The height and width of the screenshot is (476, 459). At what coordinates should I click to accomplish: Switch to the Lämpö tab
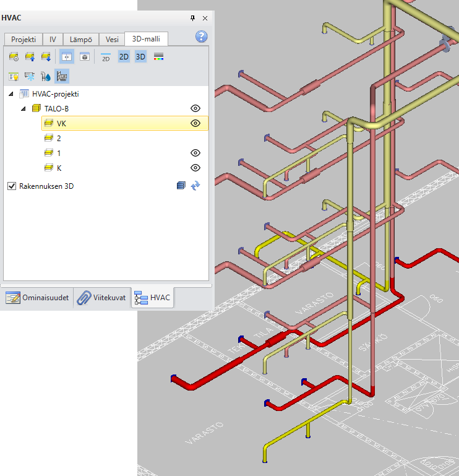(81, 39)
